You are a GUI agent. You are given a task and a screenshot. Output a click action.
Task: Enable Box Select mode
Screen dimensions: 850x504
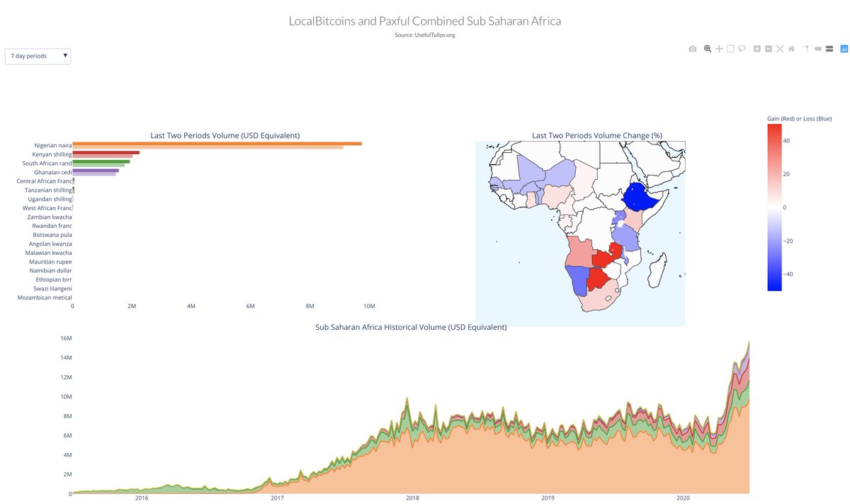click(730, 48)
